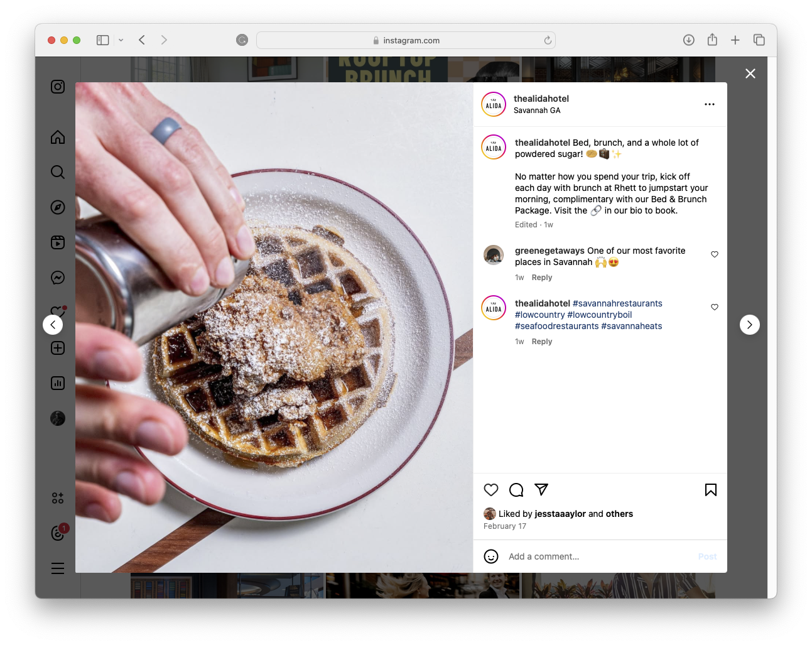Like greenegetaways comment heart

715,254
